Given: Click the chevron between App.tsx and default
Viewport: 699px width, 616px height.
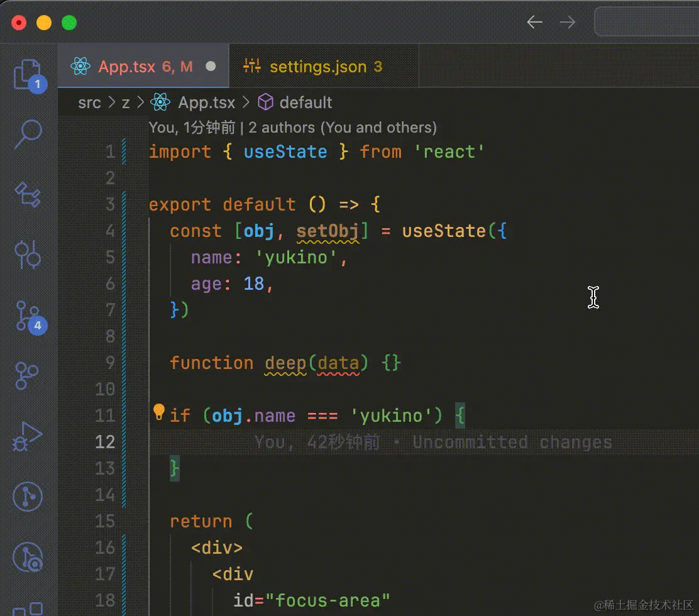Looking at the screenshot, I should click(x=246, y=102).
